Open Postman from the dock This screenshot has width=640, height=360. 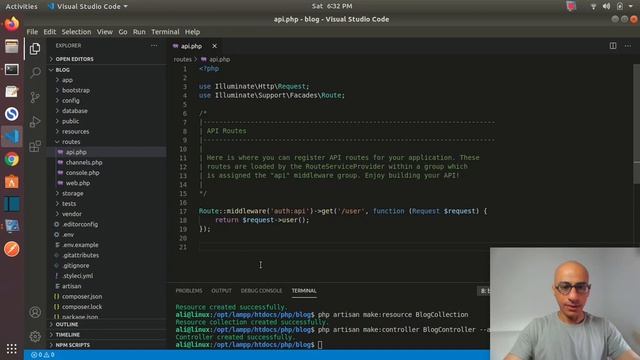tap(11, 249)
